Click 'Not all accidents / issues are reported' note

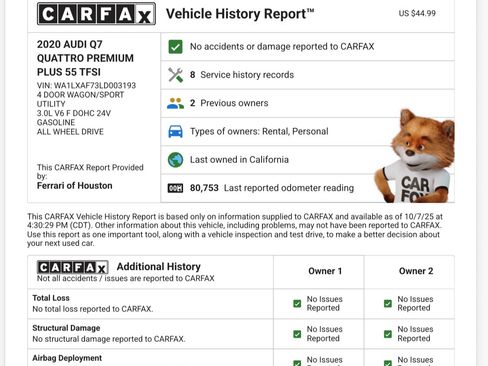(x=126, y=278)
